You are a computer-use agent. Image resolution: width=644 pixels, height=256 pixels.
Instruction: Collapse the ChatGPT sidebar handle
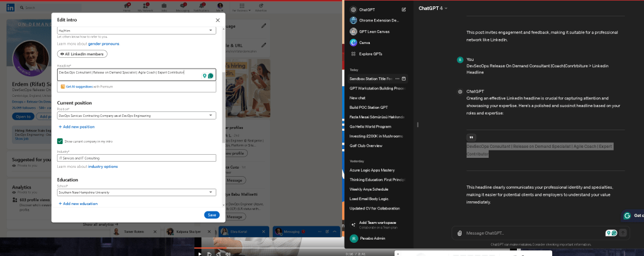pyautogui.click(x=418, y=125)
